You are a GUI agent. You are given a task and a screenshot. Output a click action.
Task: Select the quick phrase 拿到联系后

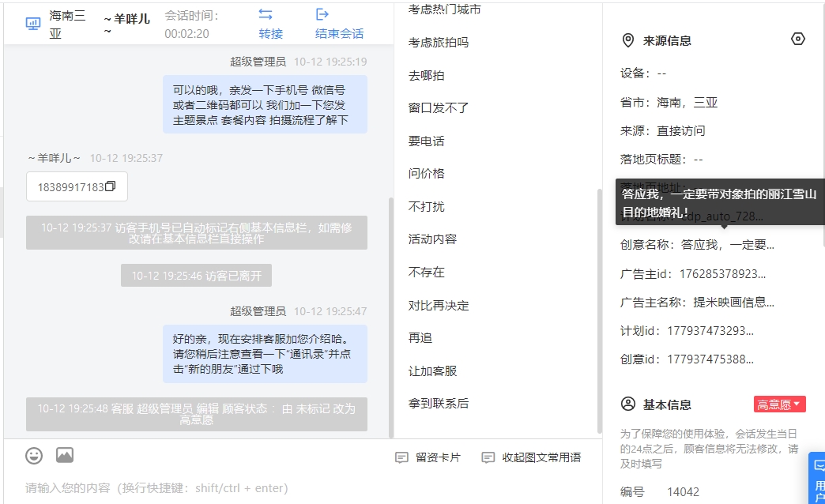click(439, 404)
